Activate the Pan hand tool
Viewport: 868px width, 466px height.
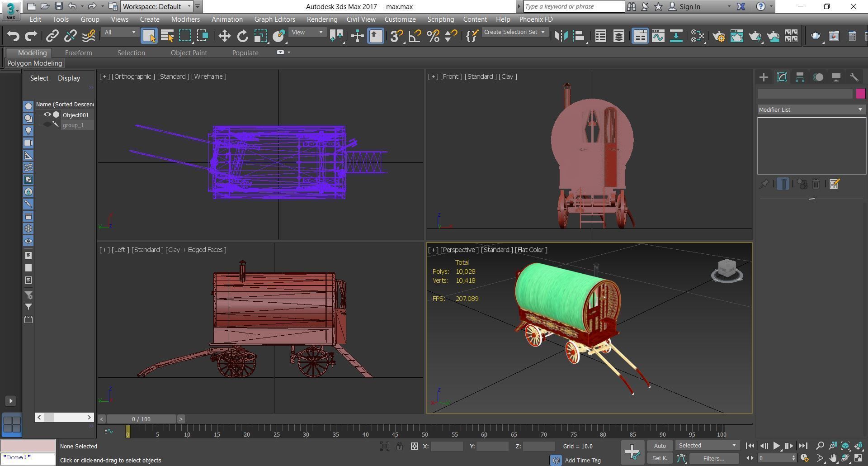coord(833,458)
